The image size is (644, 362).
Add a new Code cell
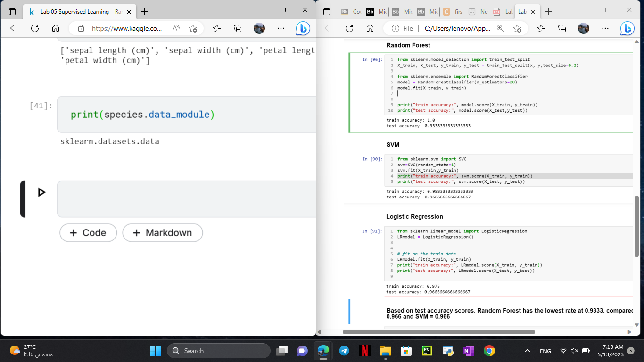(88, 233)
